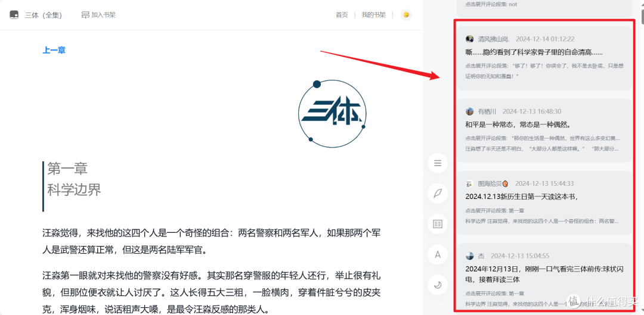
Task: Expand the 'not' quoted passage at top
Action: click(x=491, y=4)
